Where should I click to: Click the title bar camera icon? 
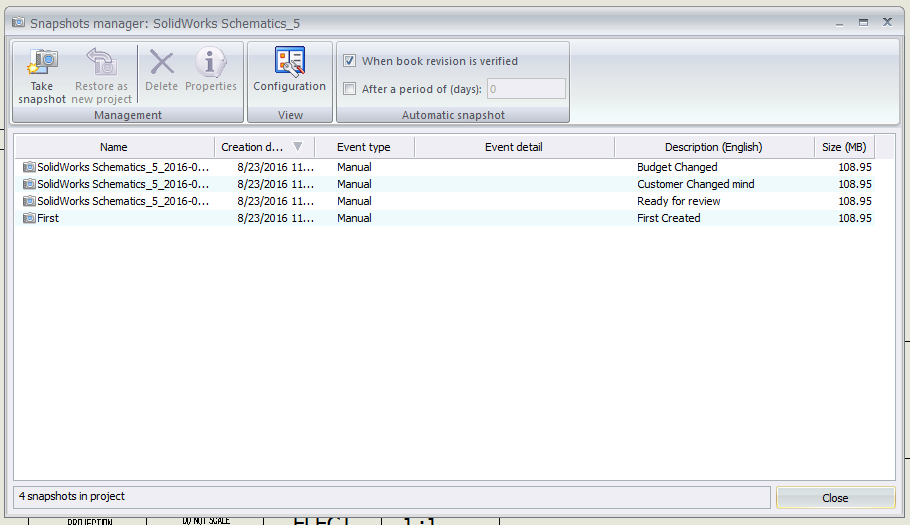pyautogui.click(x=19, y=23)
